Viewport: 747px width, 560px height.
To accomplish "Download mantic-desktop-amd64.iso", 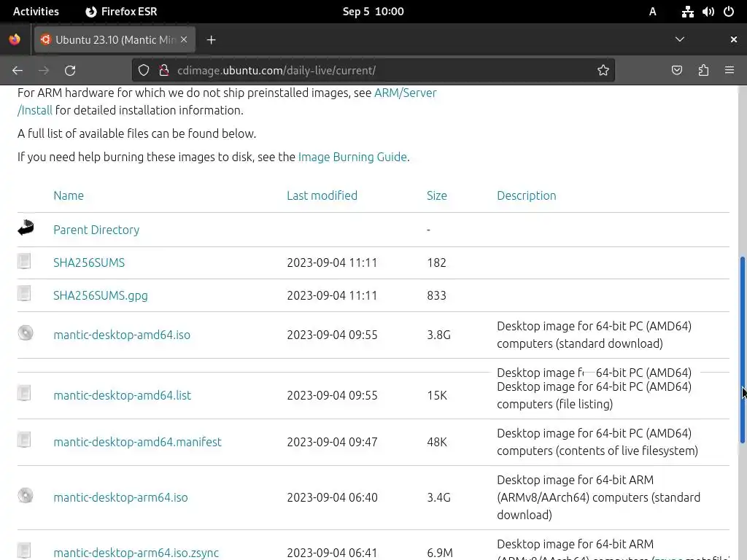I will 122,335.
